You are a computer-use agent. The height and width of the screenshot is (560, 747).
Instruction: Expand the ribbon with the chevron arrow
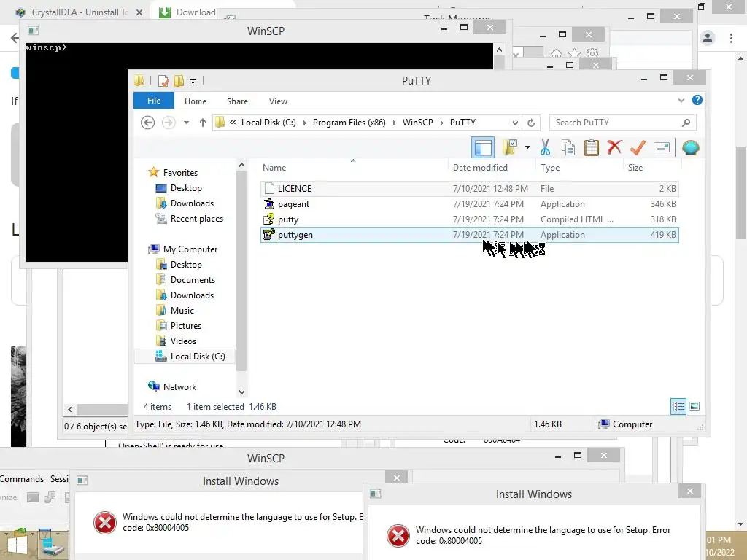click(681, 100)
